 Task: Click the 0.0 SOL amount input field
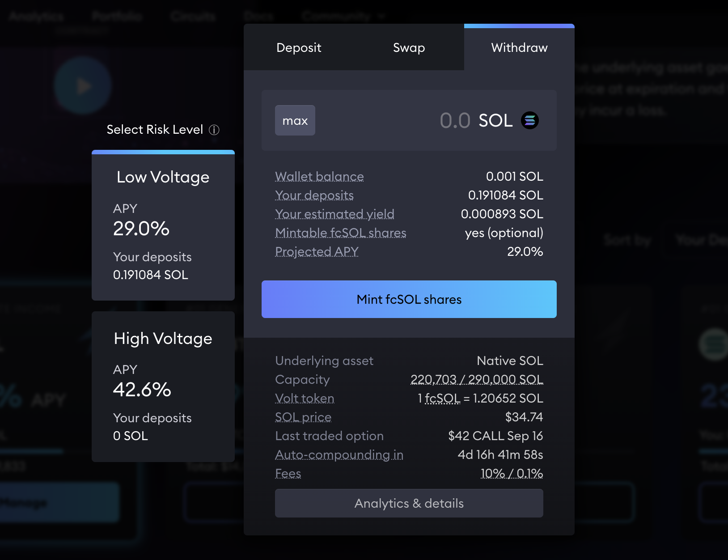(x=409, y=120)
